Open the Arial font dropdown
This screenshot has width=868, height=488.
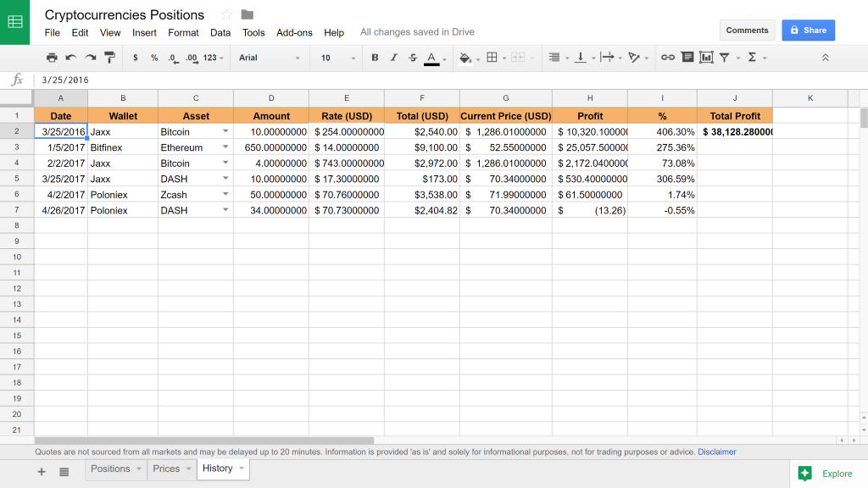[x=270, y=58]
